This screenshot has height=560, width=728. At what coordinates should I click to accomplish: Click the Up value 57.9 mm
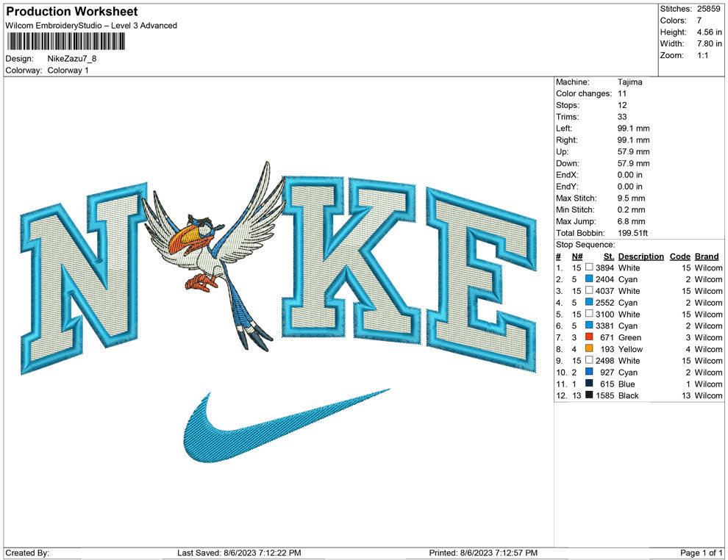[633, 151]
